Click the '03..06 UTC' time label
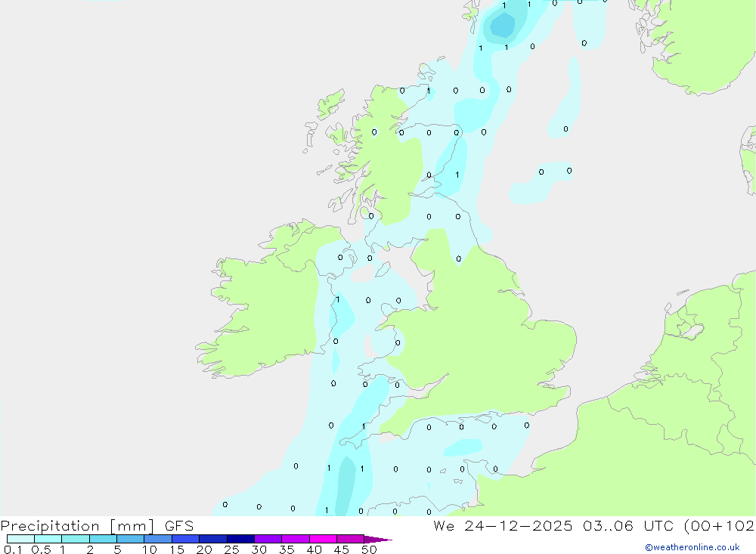This screenshot has width=756, height=554. click(x=627, y=526)
